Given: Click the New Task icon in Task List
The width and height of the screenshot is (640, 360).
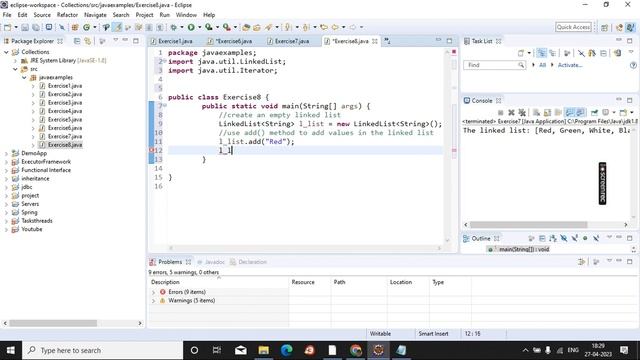Looking at the screenshot, I should point(521,53).
